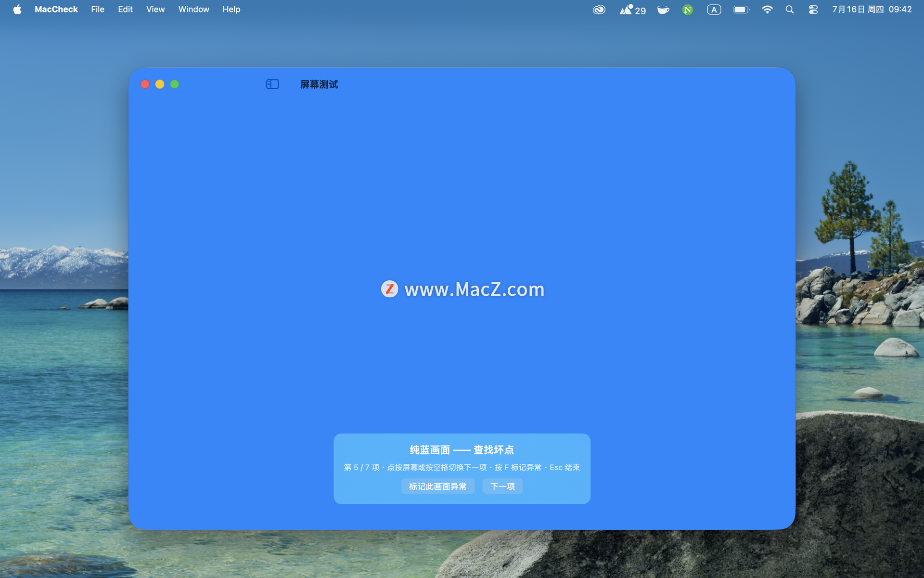Click the 第 5 / 7 项 instruction line

click(462, 467)
